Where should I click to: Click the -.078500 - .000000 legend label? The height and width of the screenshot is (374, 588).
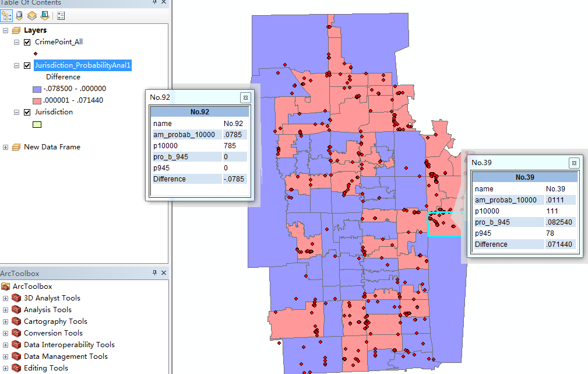click(x=75, y=89)
